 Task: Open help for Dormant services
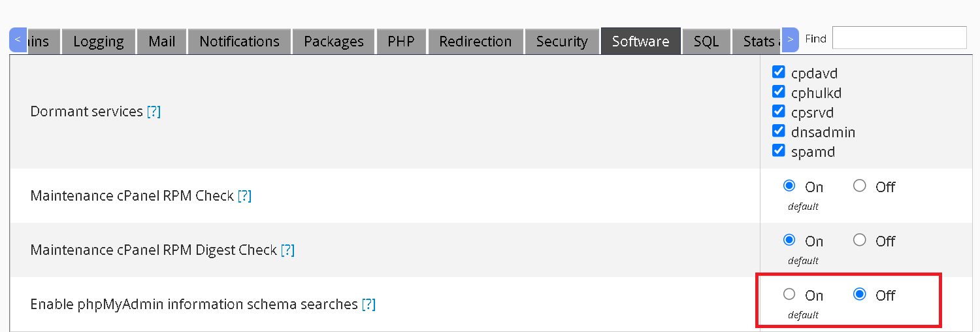(154, 112)
